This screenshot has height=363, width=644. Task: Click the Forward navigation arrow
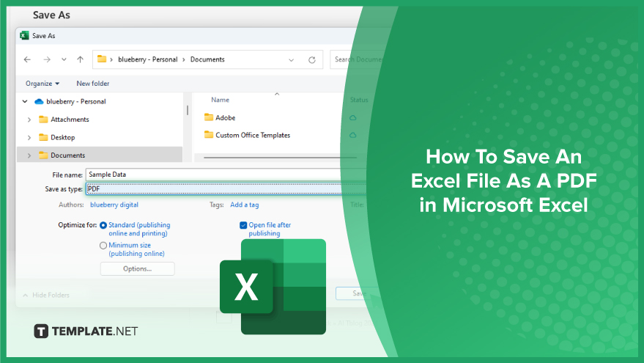(47, 59)
